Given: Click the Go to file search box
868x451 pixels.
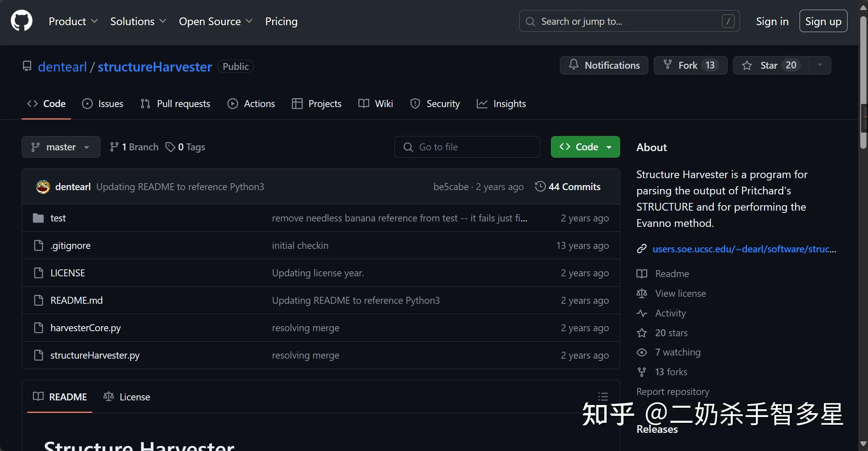Looking at the screenshot, I should 467,147.
